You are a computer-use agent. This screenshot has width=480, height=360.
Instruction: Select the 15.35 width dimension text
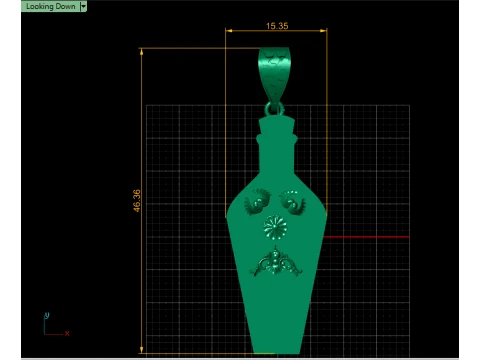tap(277, 26)
